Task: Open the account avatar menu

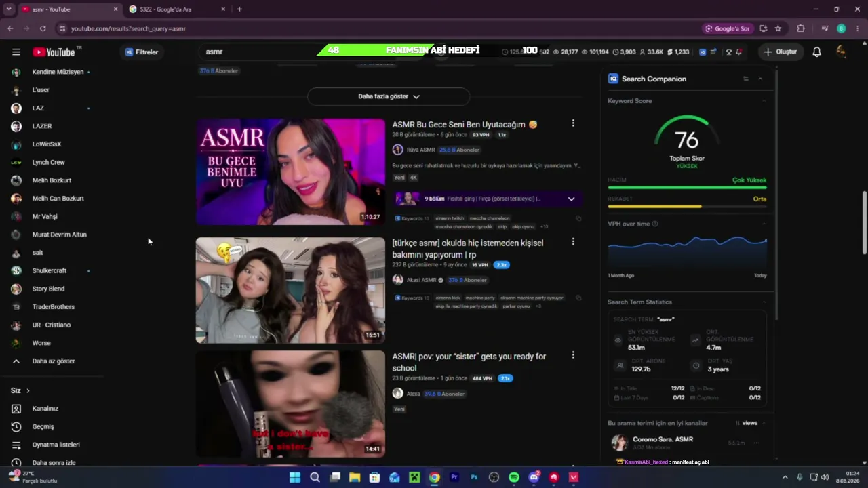Action: (841, 52)
